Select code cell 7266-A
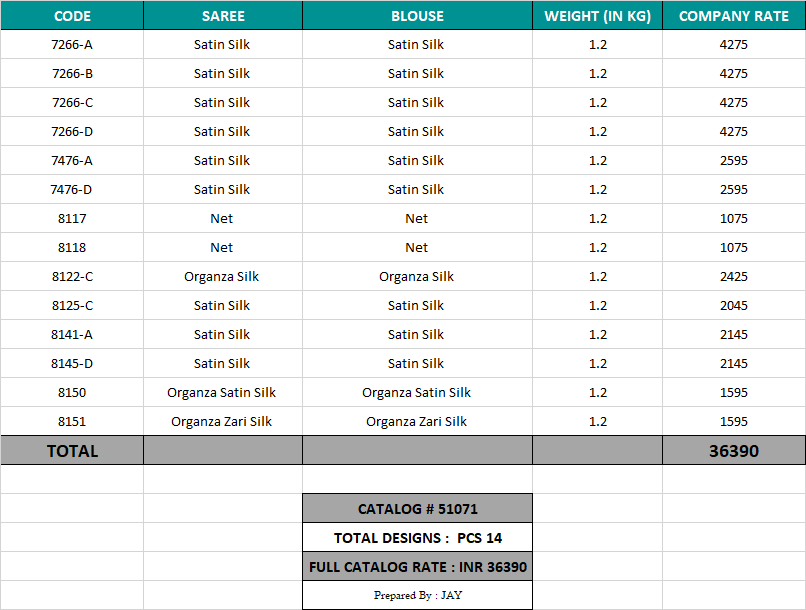 coord(72,45)
